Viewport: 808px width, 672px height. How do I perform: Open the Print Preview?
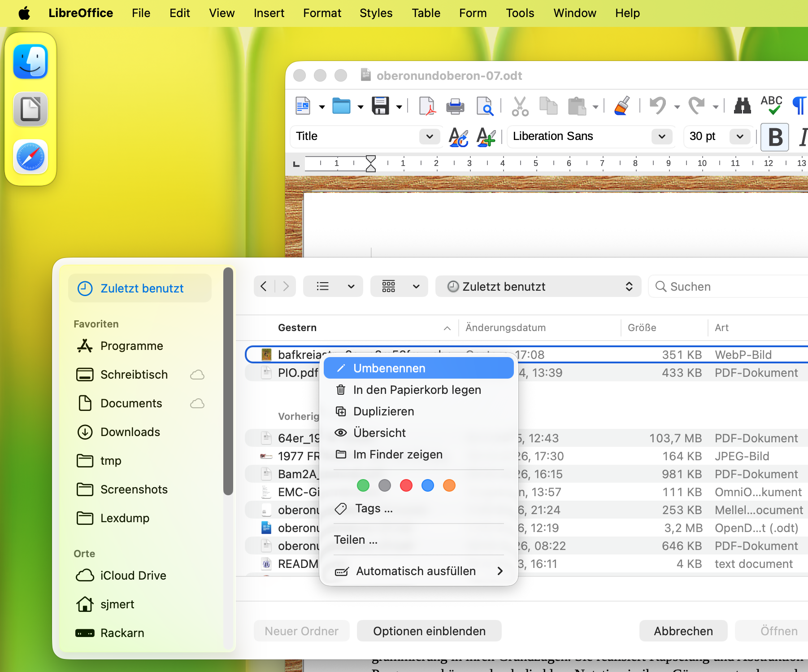coord(485,106)
